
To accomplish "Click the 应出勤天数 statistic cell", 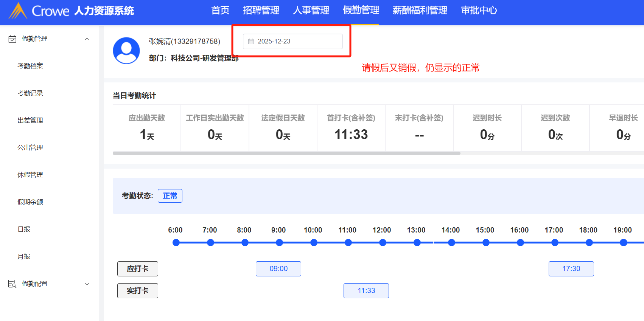I will pyautogui.click(x=147, y=128).
